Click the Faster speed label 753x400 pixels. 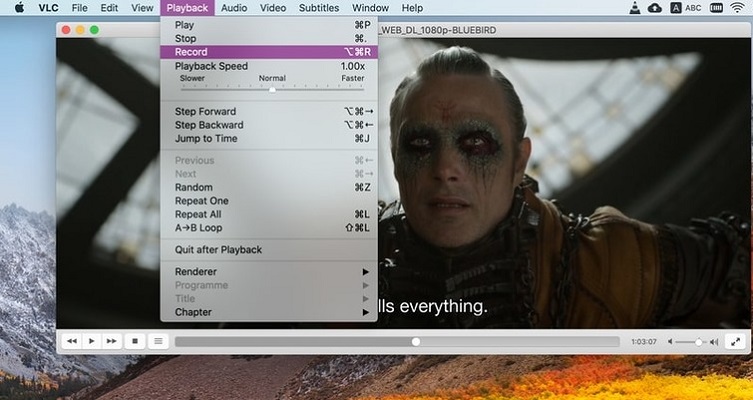tap(353, 78)
